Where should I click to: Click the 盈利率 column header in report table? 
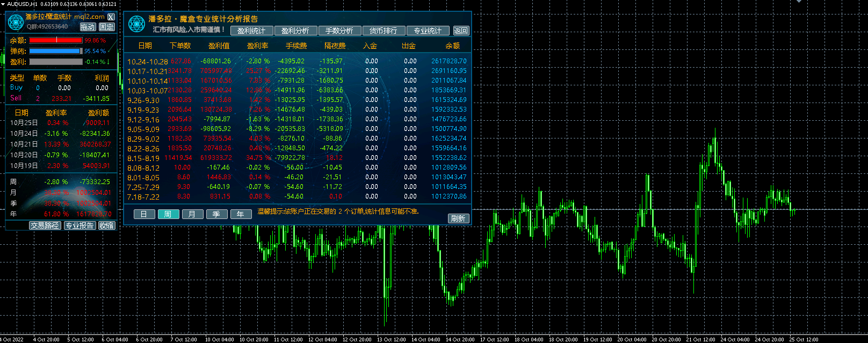258,46
